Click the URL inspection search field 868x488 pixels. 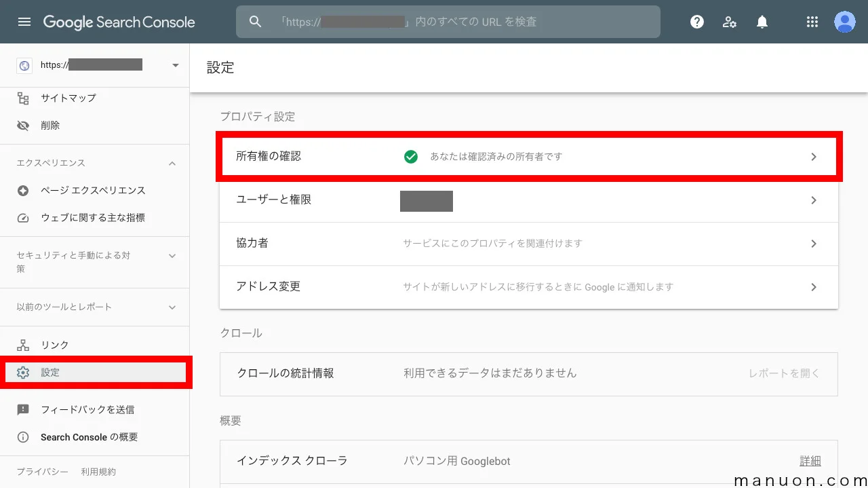click(x=448, y=22)
